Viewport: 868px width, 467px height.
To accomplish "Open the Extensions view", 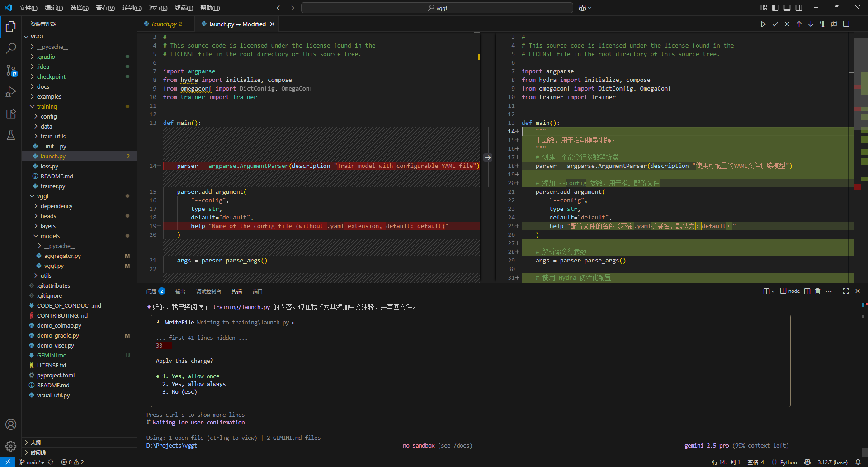I will coord(11,114).
